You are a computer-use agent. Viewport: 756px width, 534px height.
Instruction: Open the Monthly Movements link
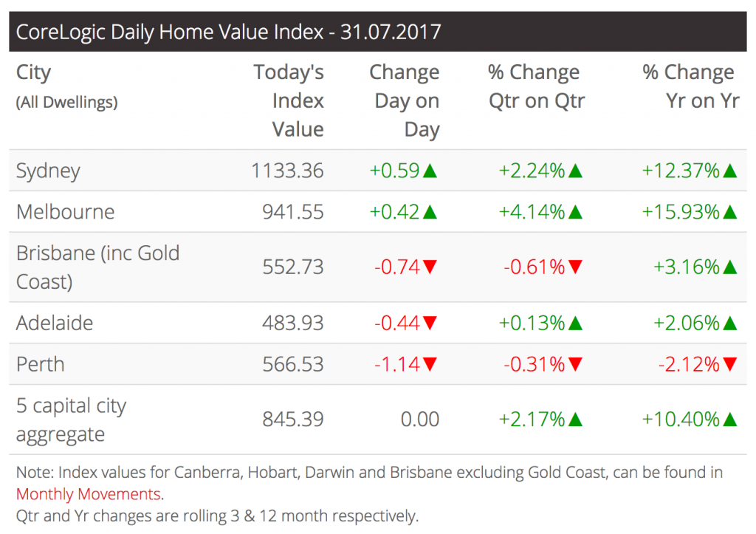pos(88,494)
